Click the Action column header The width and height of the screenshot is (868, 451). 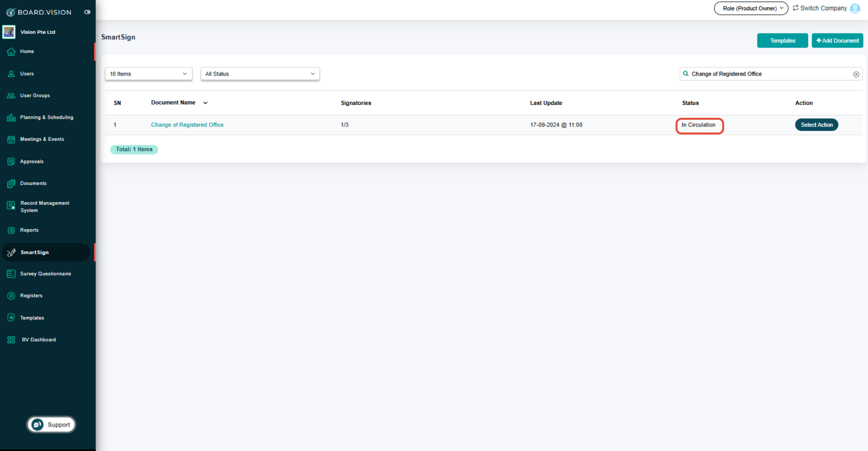coord(804,103)
